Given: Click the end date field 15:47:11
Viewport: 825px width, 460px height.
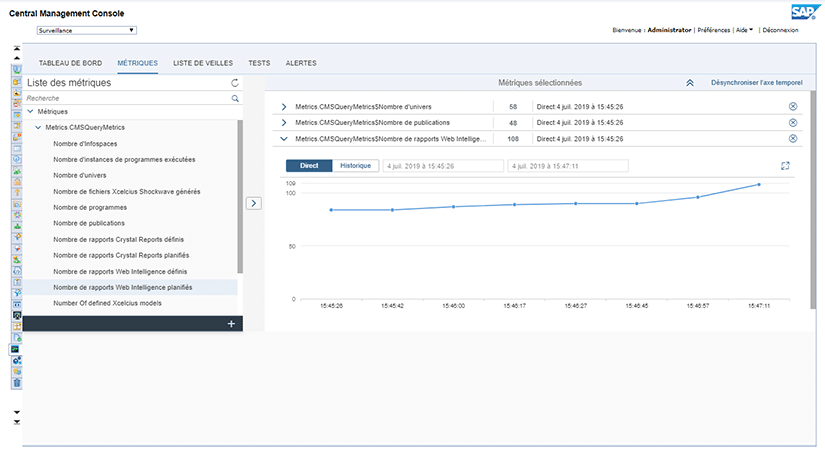Looking at the screenshot, I should click(568, 166).
